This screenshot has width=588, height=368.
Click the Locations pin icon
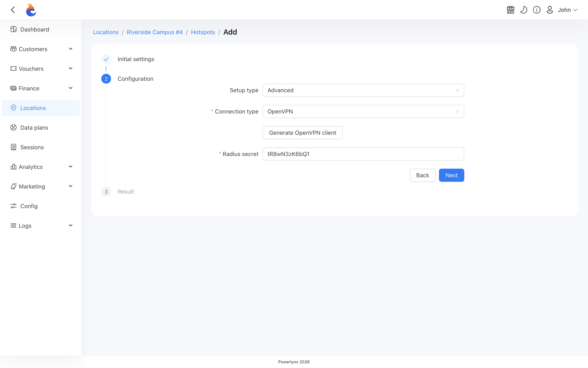tap(13, 108)
